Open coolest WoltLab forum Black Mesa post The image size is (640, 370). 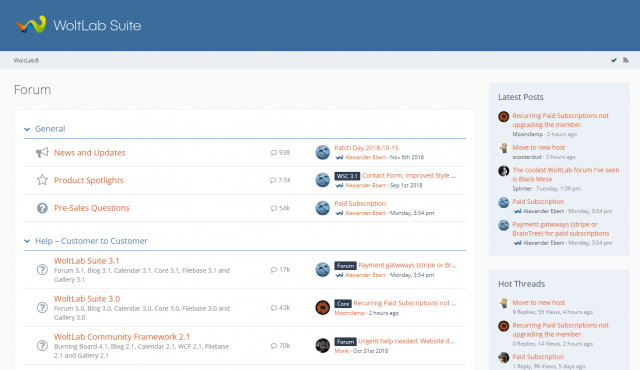[x=566, y=174]
